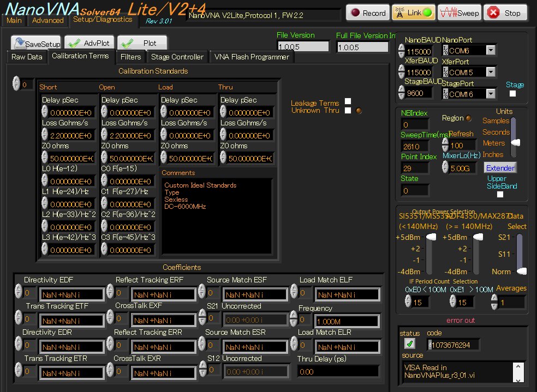Start a sweep using the Sweep waveform icon
537x392 pixels.
coord(448,12)
